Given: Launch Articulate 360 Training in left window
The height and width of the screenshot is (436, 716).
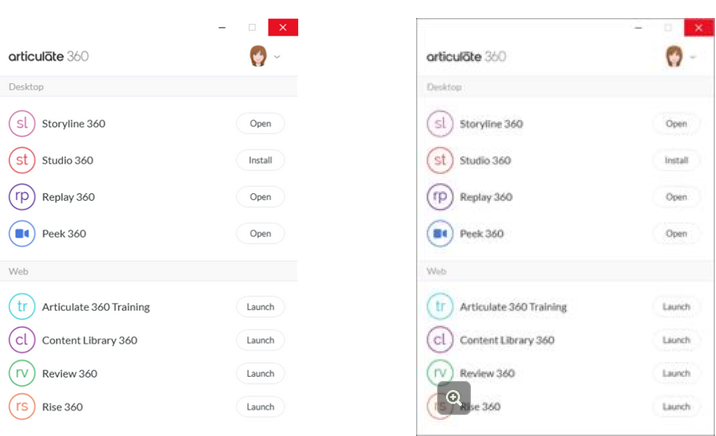Looking at the screenshot, I should pyautogui.click(x=260, y=306).
